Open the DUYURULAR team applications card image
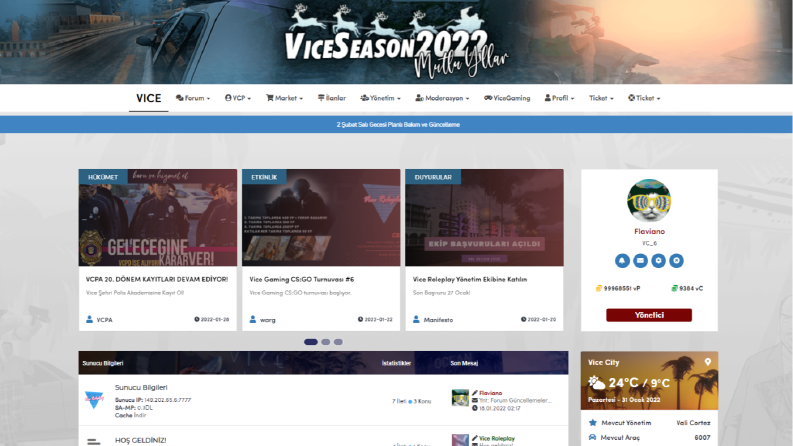This screenshot has width=793, height=446. [x=484, y=217]
